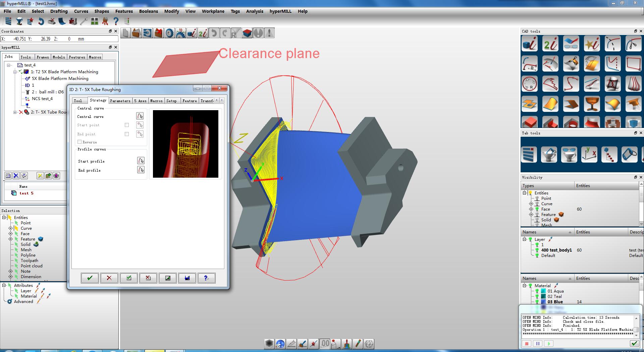
Task: Click the goblet revolve surface icon in CAD tools
Action: click(592, 104)
